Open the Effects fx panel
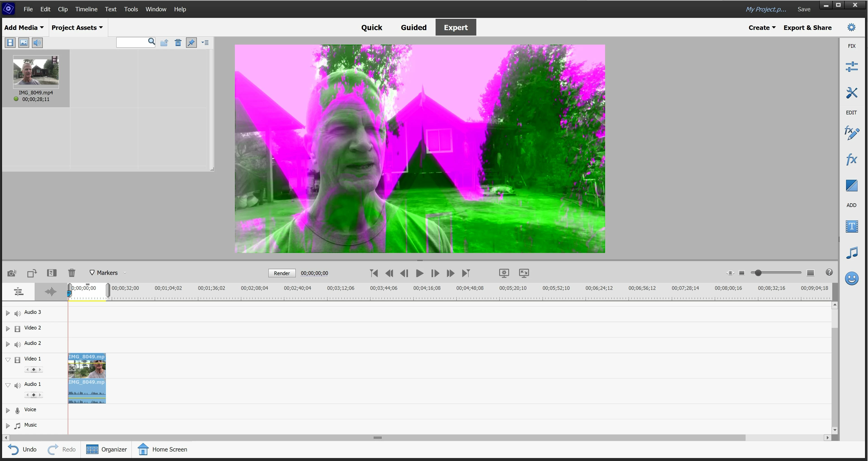The height and width of the screenshot is (461, 868). (851, 159)
